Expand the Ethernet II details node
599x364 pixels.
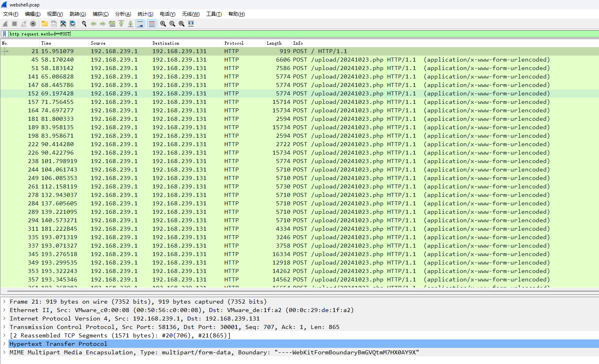coord(4,310)
